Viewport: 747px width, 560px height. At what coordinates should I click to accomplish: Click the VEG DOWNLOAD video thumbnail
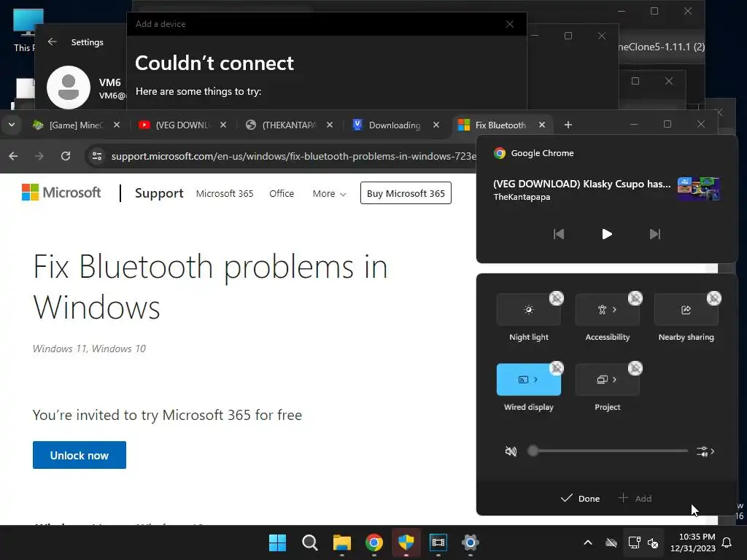(698, 189)
